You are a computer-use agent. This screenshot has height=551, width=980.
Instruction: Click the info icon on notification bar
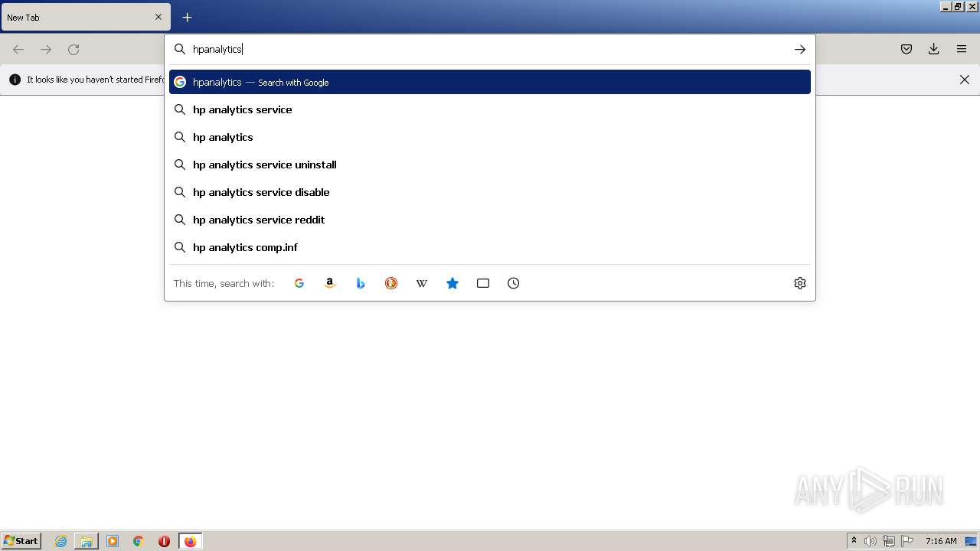(x=15, y=80)
